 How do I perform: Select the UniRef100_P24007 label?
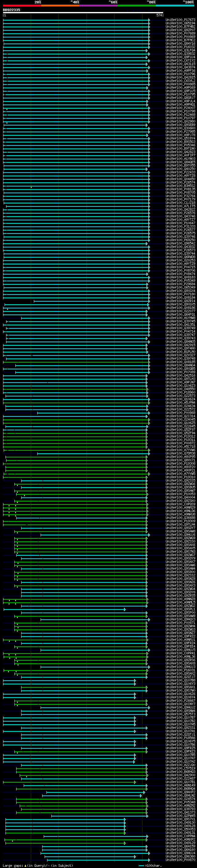[x=180, y=108]
